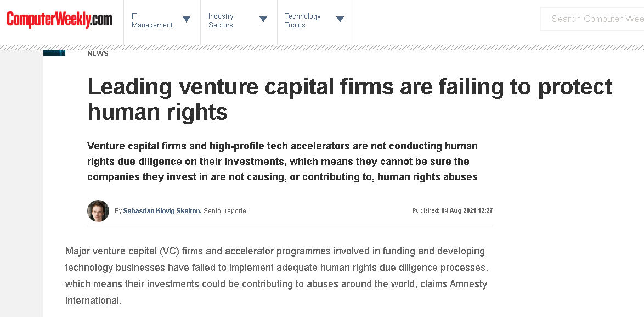Open the Technology Topics menu label

[303, 20]
